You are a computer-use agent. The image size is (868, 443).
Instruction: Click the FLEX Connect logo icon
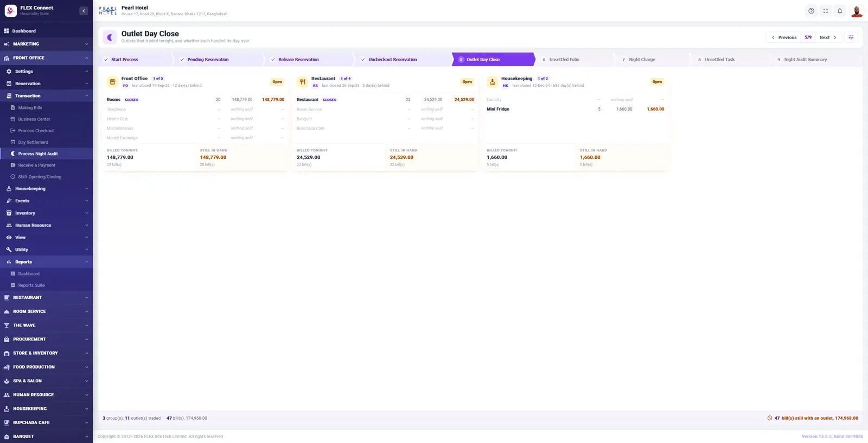click(10, 11)
